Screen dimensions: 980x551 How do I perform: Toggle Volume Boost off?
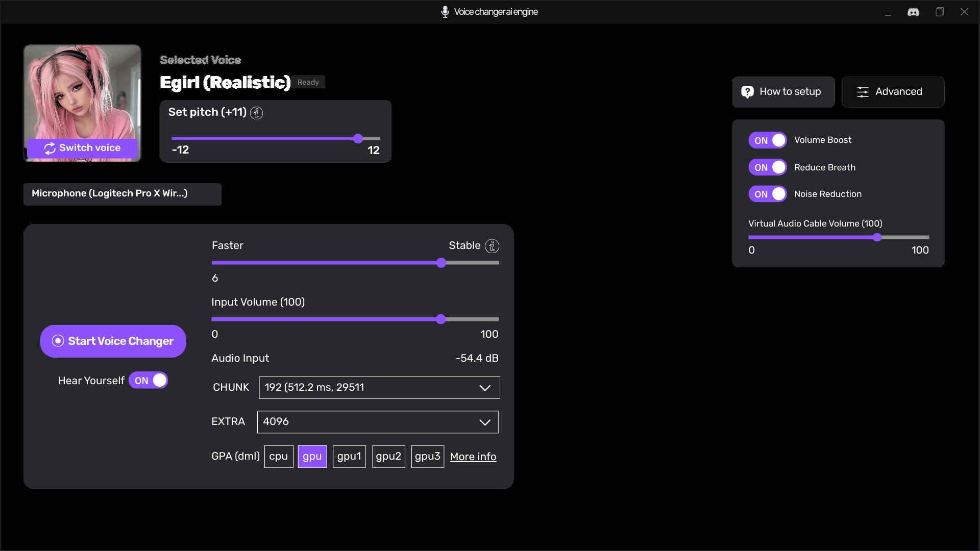[767, 140]
